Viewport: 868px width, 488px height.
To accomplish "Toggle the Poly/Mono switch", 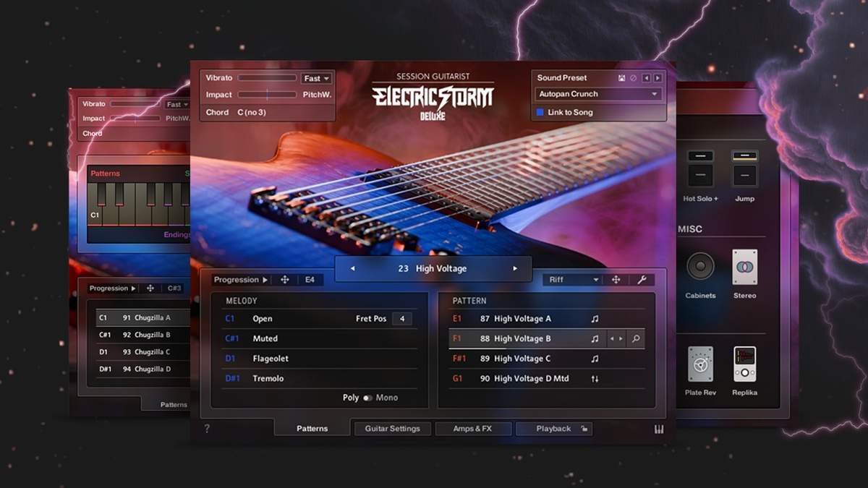I will (368, 398).
